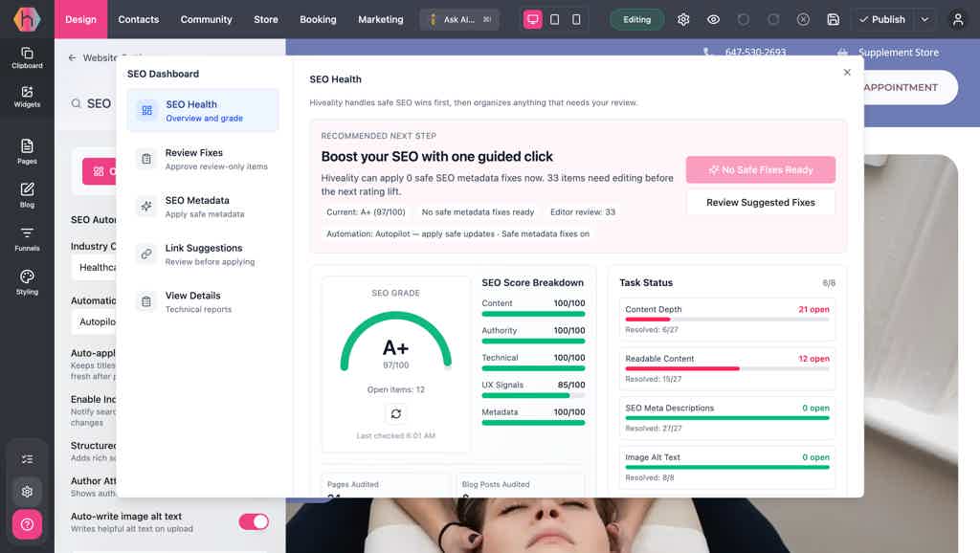Open the Automation Autopilot dropdown
This screenshot has height=553, width=980.
click(x=94, y=321)
